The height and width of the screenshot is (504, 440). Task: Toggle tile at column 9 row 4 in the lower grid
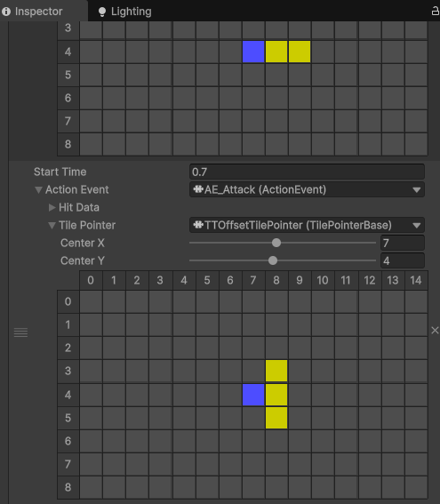pos(300,395)
